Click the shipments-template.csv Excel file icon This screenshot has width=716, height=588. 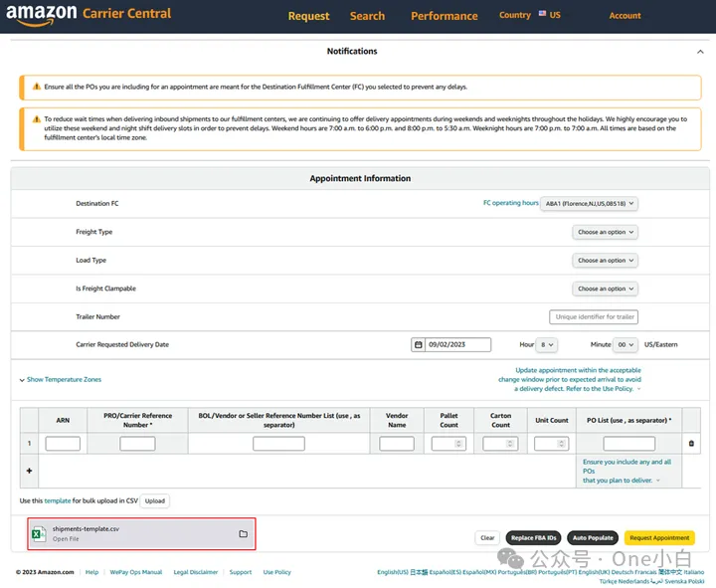tap(39, 533)
